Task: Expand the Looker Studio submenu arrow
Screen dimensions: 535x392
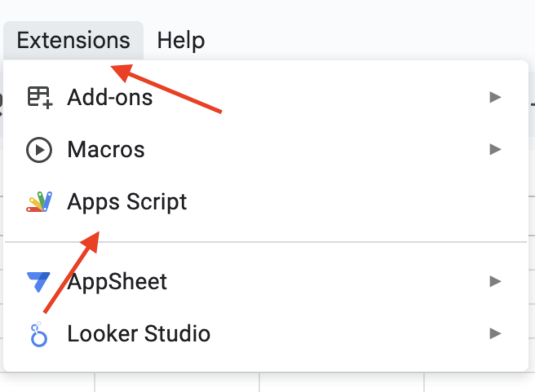Action: point(495,333)
